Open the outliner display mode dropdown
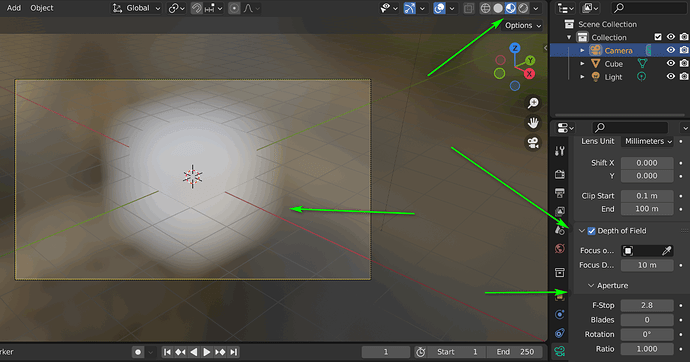690x362 pixels. pyautogui.click(x=565, y=8)
